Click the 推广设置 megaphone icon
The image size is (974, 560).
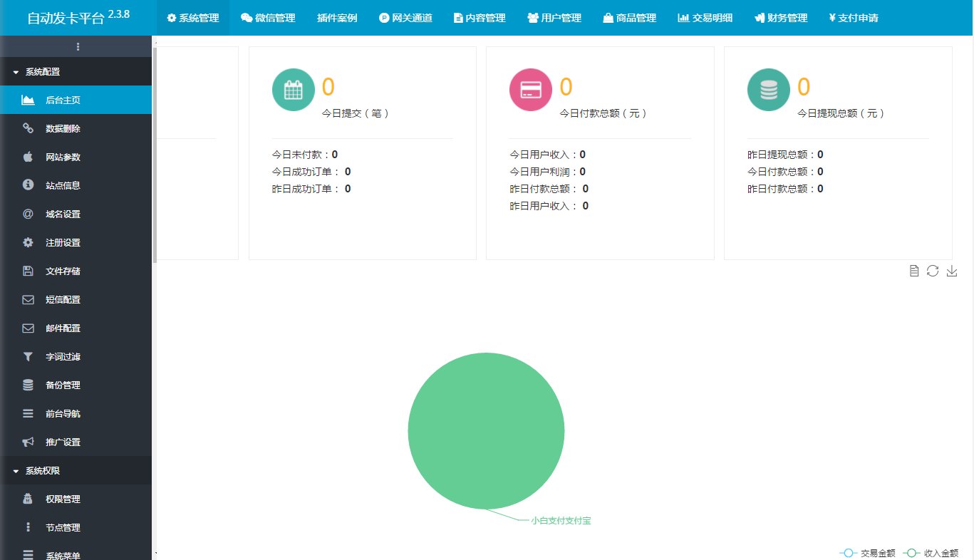29,442
